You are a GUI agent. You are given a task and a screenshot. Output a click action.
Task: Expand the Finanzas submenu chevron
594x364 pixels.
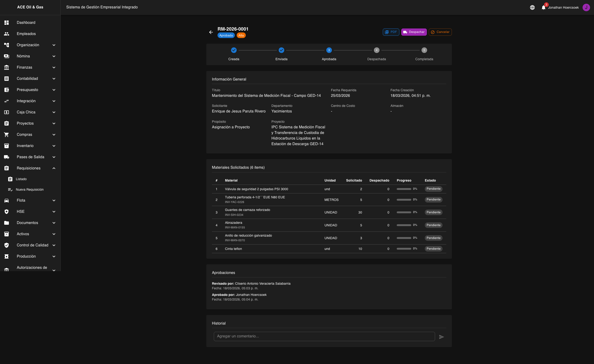coord(54,67)
